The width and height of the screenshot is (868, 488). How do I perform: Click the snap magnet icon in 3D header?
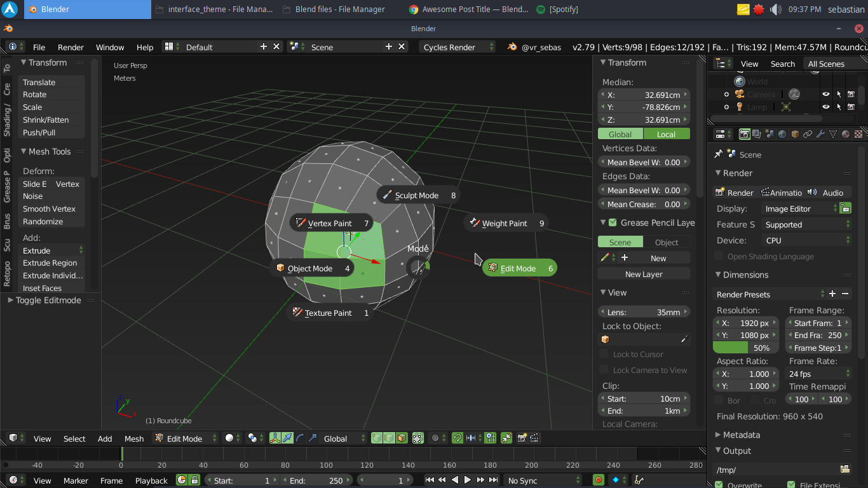[x=457, y=438]
